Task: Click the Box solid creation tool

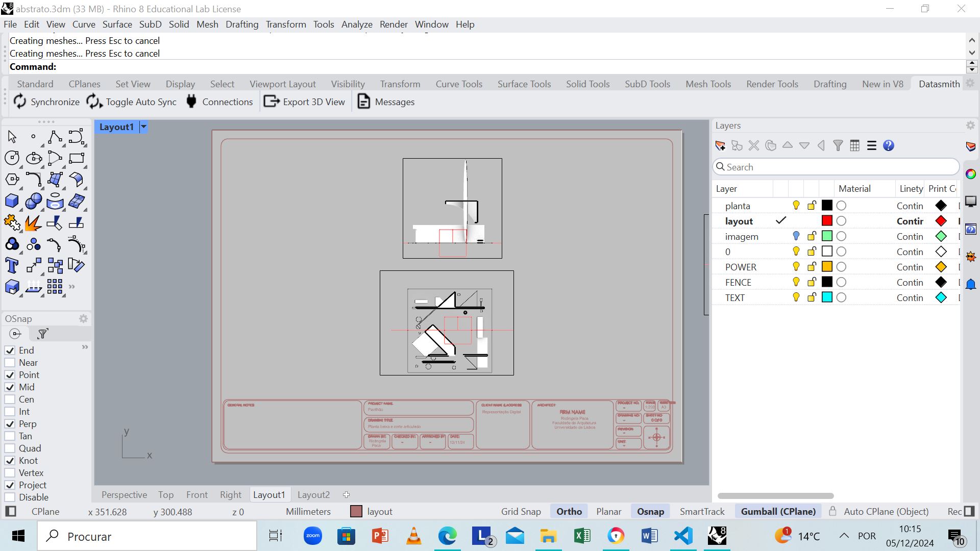Action: 12,201
